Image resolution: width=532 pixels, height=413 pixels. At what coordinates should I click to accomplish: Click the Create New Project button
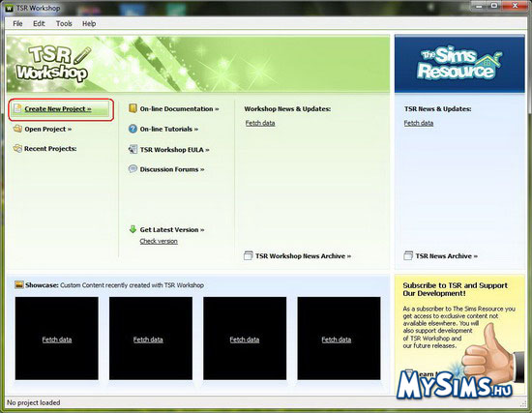pyautogui.click(x=61, y=109)
